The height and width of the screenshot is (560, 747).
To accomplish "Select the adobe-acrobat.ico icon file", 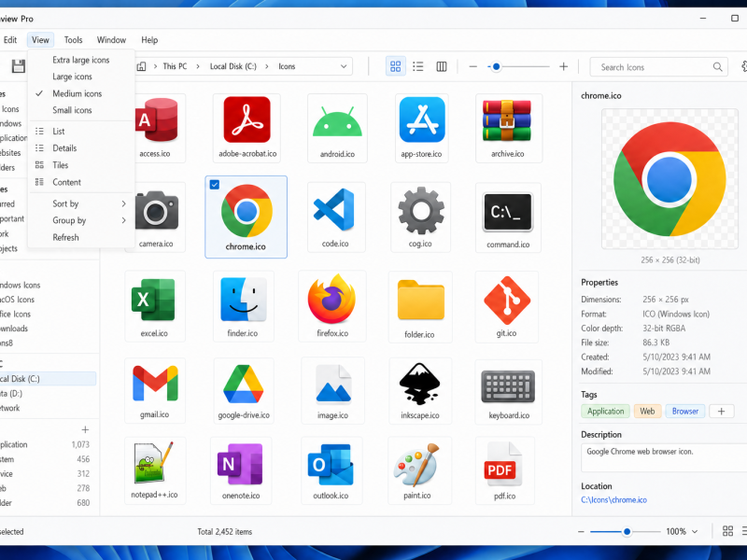I will pos(247,128).
